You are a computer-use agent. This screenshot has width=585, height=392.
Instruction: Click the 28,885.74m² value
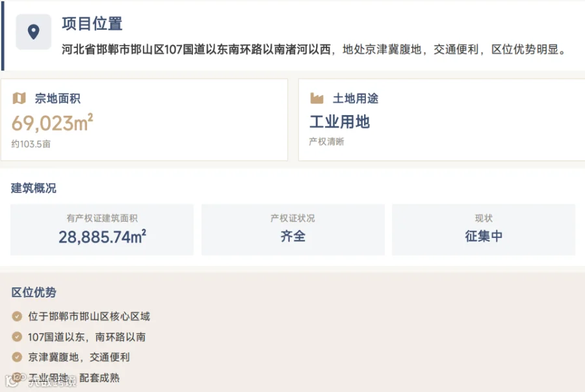point(102,237)
